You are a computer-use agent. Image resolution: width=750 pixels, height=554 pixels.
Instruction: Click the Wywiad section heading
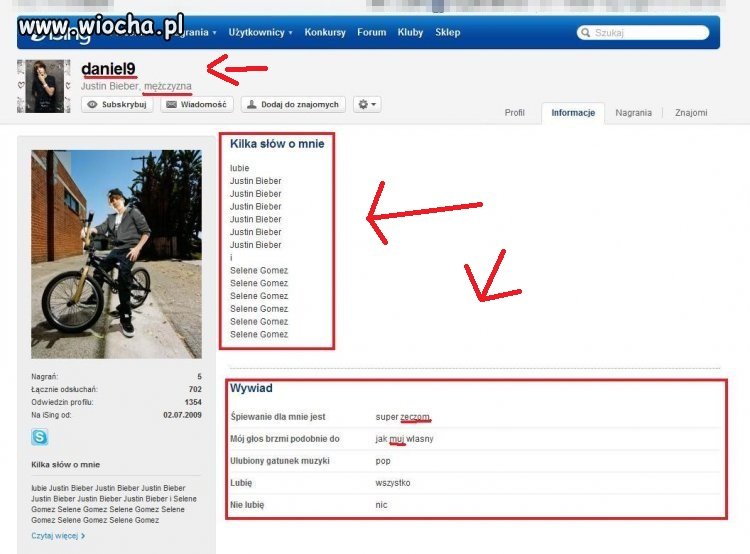(251, 388)
